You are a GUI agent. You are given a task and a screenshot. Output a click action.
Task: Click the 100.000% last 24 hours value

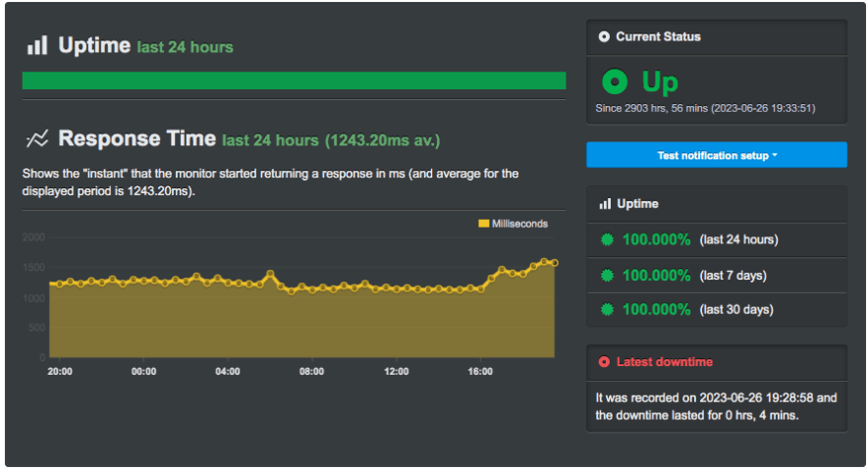click(x=657, y=239)
